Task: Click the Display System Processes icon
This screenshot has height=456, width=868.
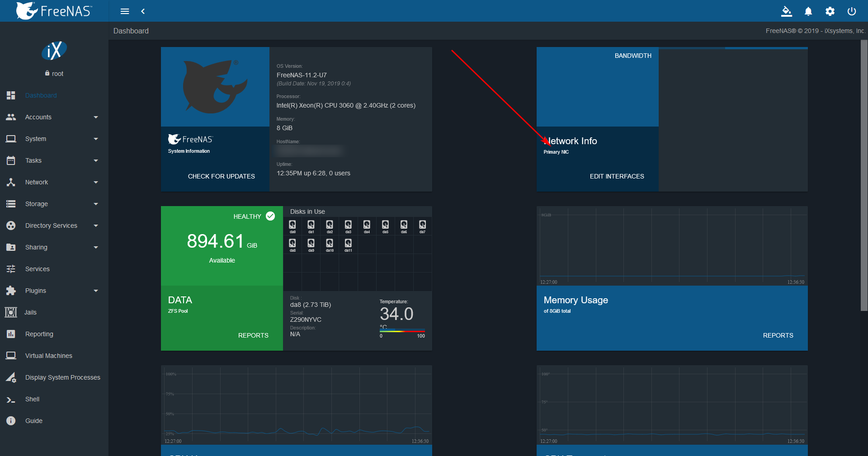Action: click(11, 377)
